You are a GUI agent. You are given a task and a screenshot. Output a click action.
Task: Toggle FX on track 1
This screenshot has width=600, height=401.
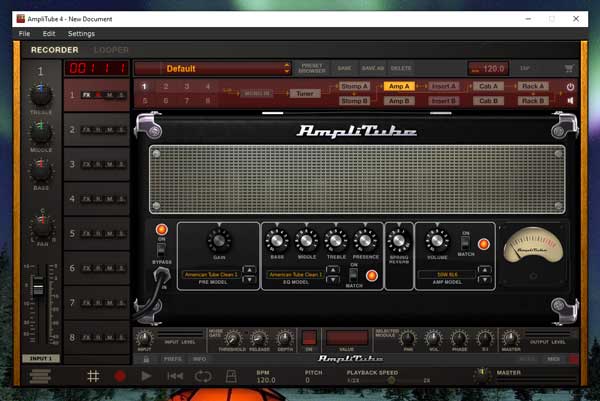click(87, 95)
